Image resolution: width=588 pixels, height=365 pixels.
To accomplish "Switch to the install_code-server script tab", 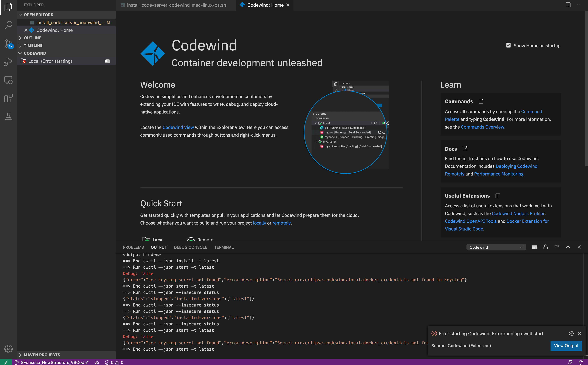I will [x=176, y=5].
